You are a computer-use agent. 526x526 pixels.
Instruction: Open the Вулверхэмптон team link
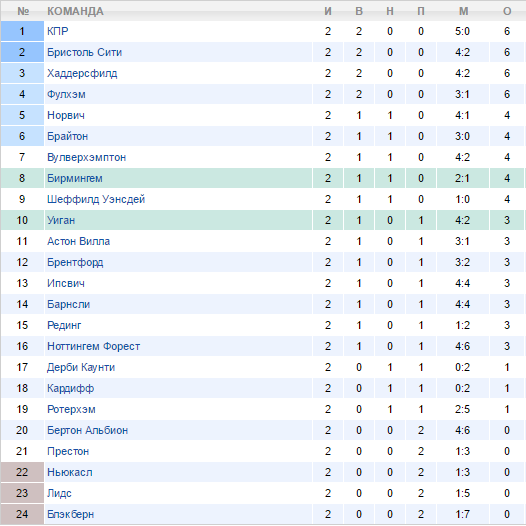87,157
